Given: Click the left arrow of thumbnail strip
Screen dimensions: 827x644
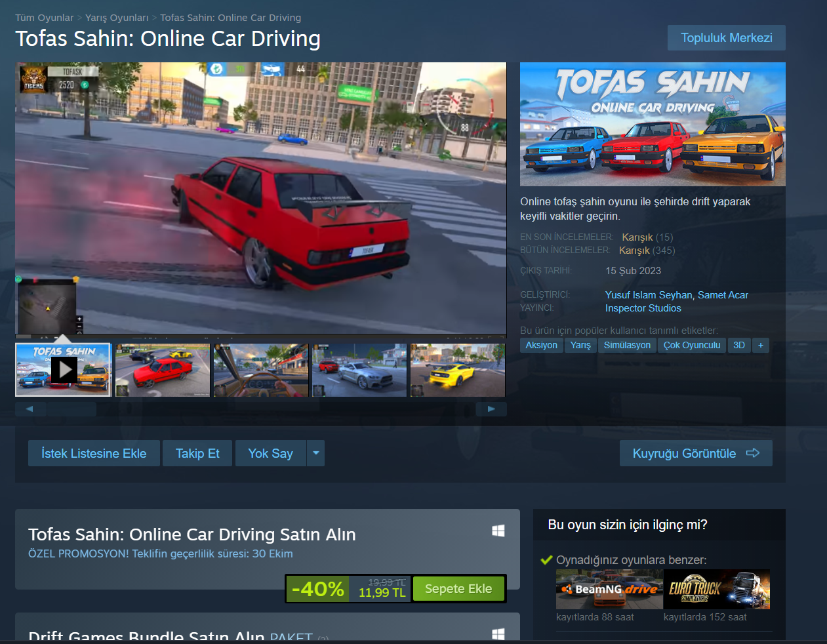Looking at the screenshot, I should tap(30, 409).
